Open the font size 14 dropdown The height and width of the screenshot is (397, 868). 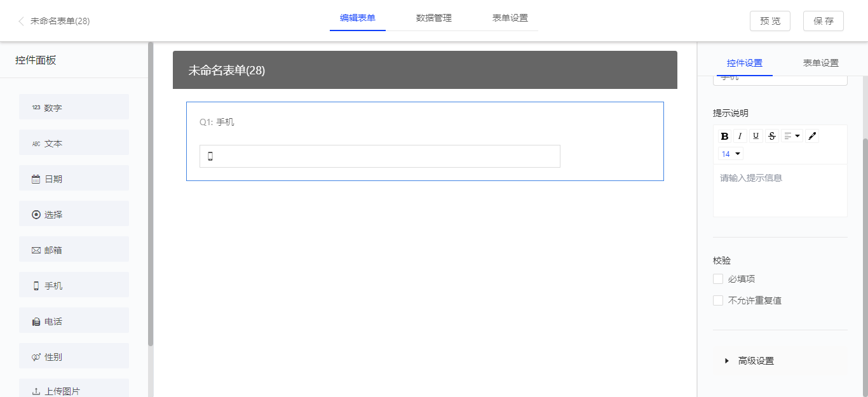pyautogui.click(x=731, y=154)
